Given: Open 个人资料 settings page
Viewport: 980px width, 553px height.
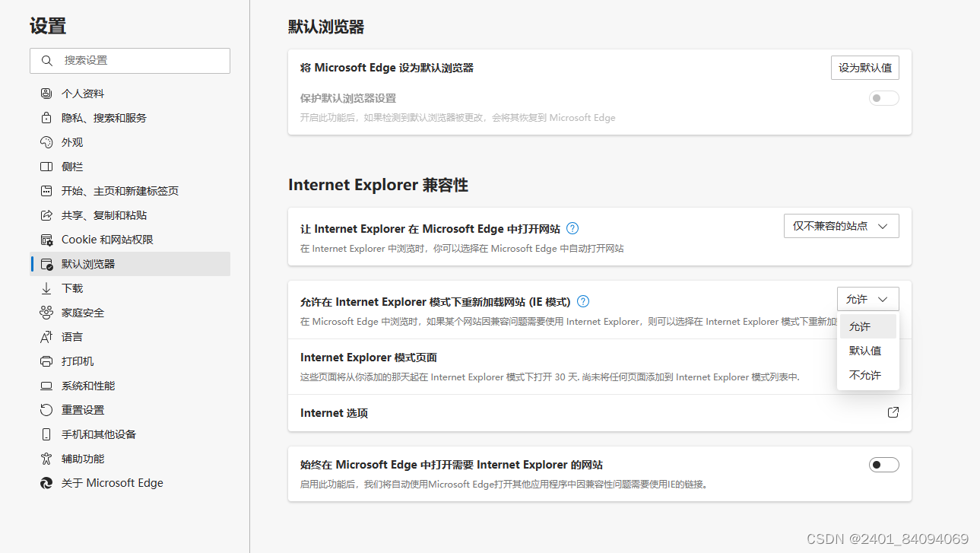Looking at the screenshot, I should tap(130, 94).
